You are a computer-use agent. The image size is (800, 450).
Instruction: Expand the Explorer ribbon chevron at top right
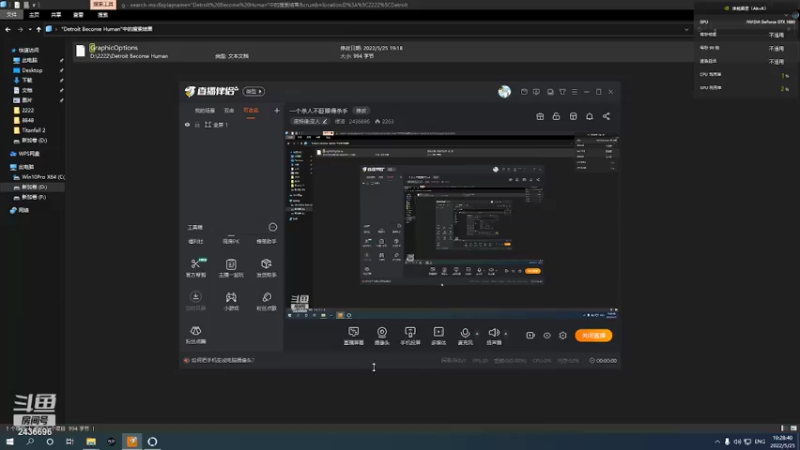click(786, 15)
